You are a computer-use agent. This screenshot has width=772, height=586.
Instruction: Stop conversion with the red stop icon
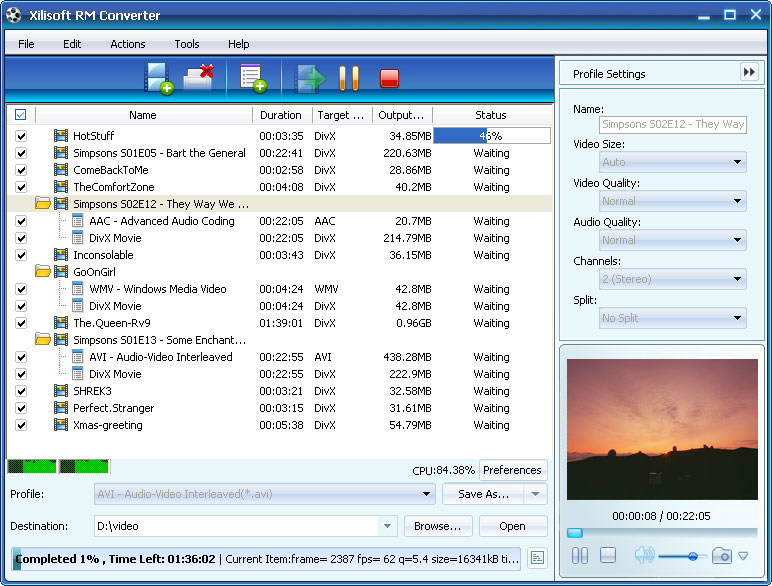[x=389, y=78]
